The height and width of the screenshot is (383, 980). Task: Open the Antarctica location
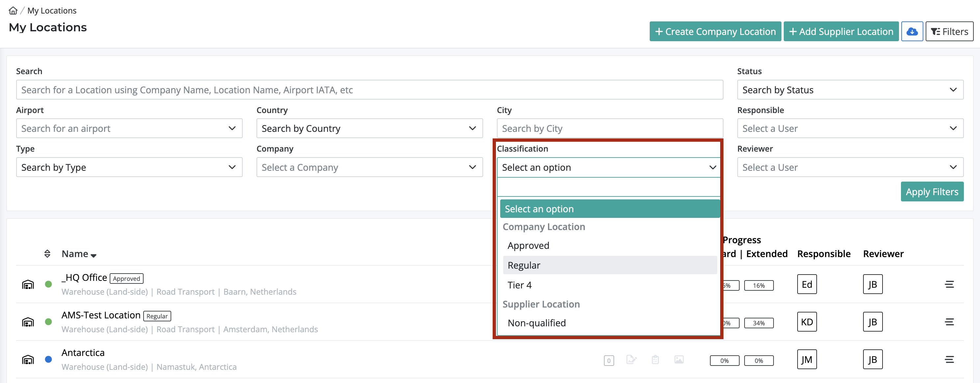coord(83,353)
